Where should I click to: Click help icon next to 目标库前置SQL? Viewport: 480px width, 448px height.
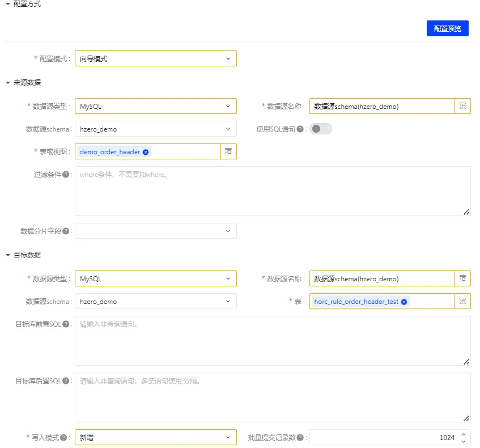click(66, 324)
